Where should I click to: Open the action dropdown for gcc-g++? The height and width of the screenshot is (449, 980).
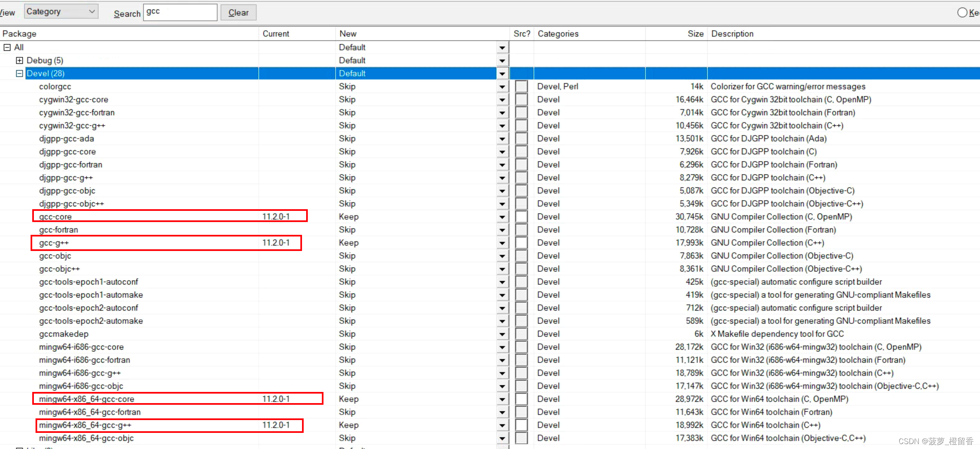(x=502, y=243)
